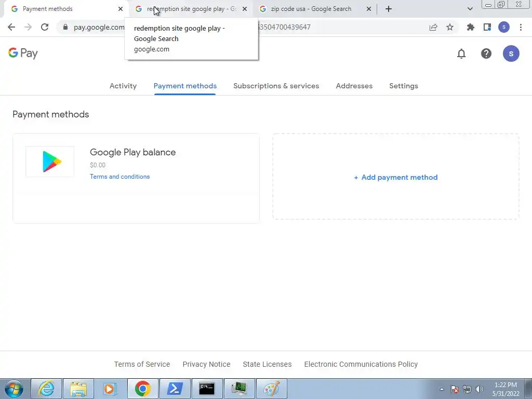Open the Chrome extensions puzzle icon
Screen dimensions: 532x399
pyautogui.click(x=471, y=27)
